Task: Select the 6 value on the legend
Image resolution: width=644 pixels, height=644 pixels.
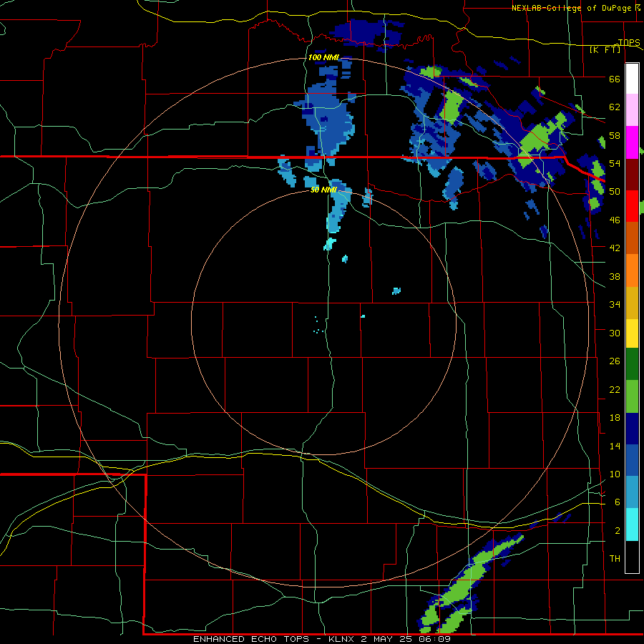Action: pyautogui.click(x=618, y=502)
